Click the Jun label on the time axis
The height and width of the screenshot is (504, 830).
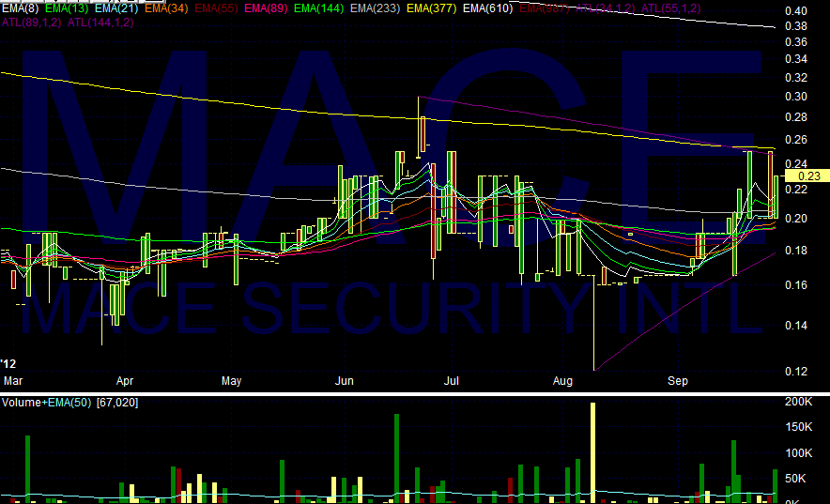pyautogui.click(x=344, y=381)
